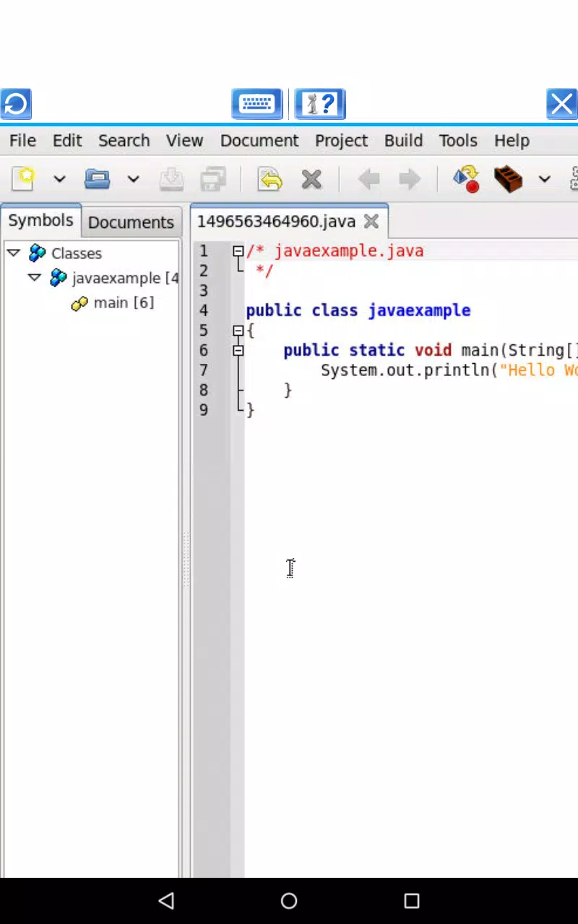Screen dimensions: 578x924
Task: Click the save file icon
Action: coord(171,179)
